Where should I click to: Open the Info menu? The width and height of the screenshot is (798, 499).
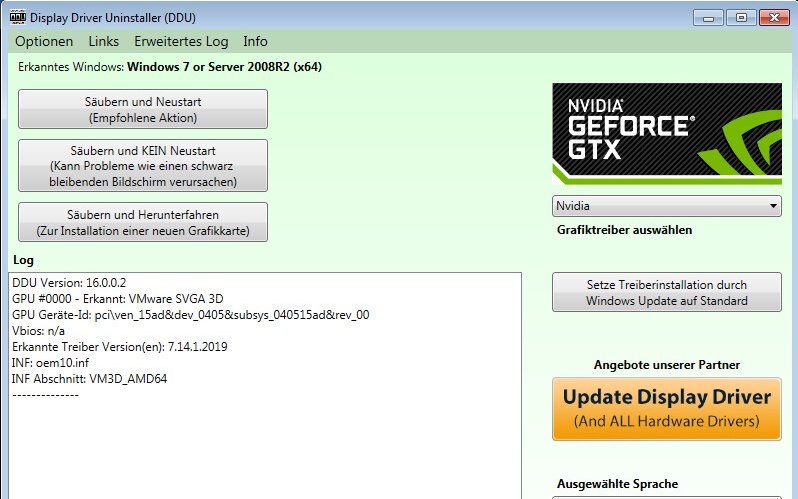point(255,41)
